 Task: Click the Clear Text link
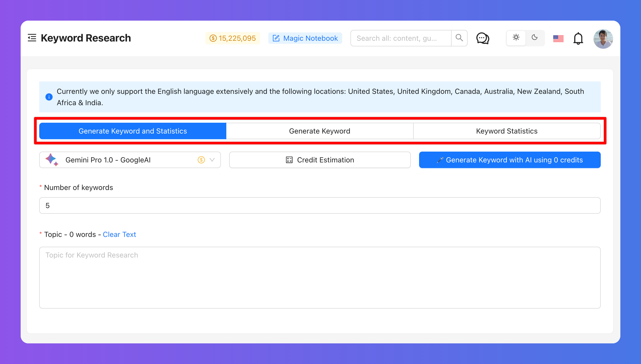(119, 234)
